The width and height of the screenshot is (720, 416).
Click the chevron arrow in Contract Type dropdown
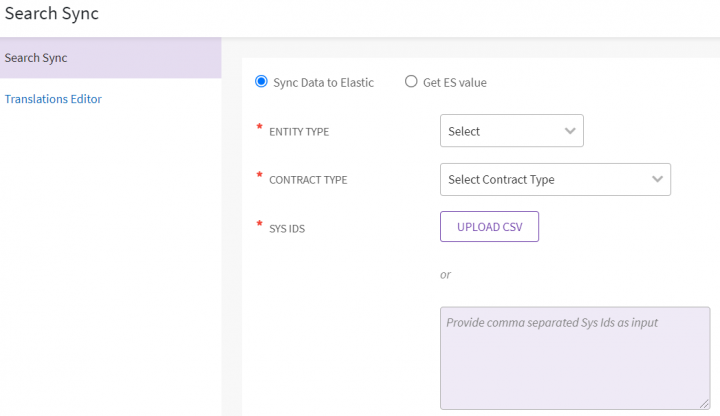tap(657, 179)
